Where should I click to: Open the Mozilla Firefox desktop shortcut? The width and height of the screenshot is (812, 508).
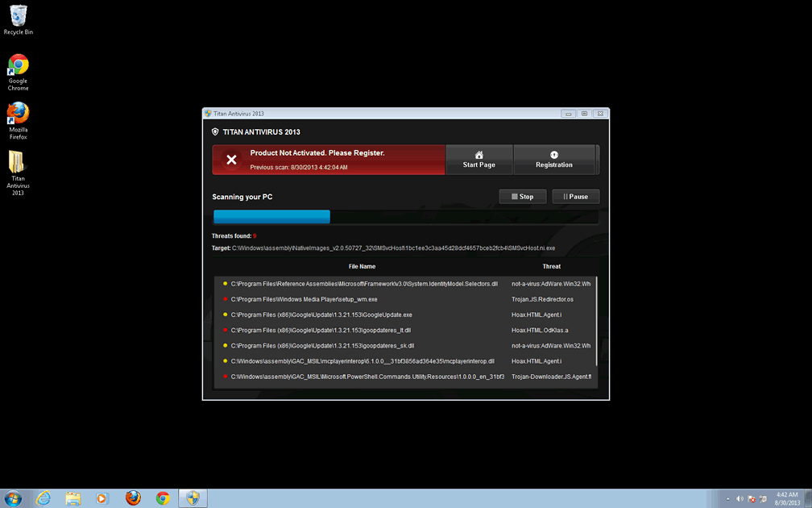point(18,114)
